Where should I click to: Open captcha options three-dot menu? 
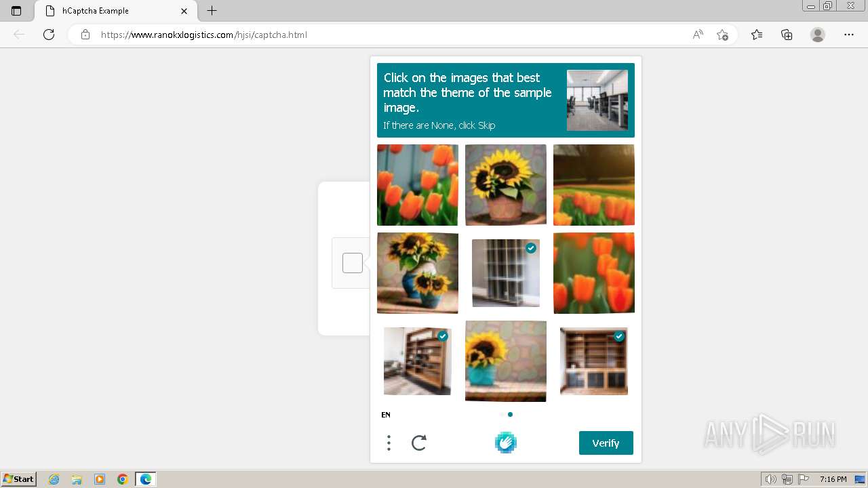tap(389, 443)
